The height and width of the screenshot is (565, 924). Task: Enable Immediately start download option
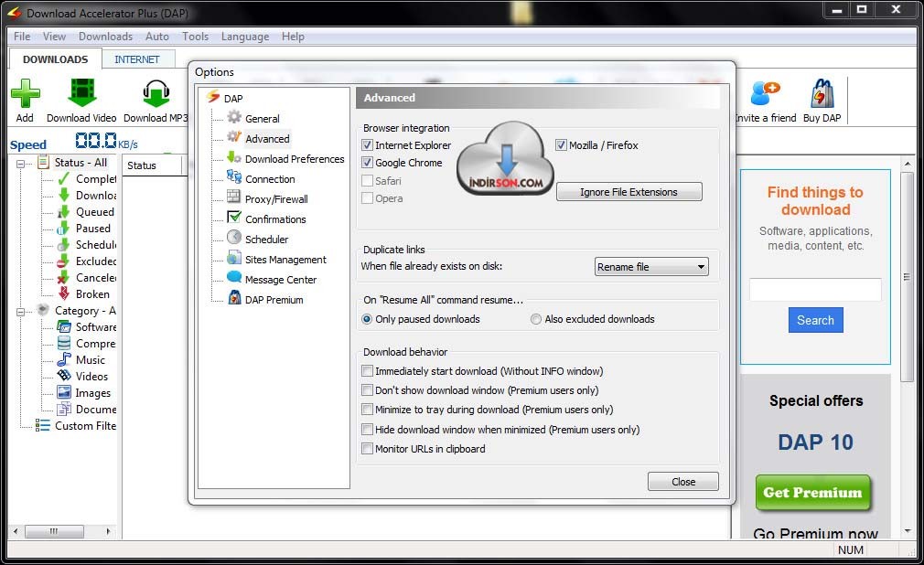367,371
